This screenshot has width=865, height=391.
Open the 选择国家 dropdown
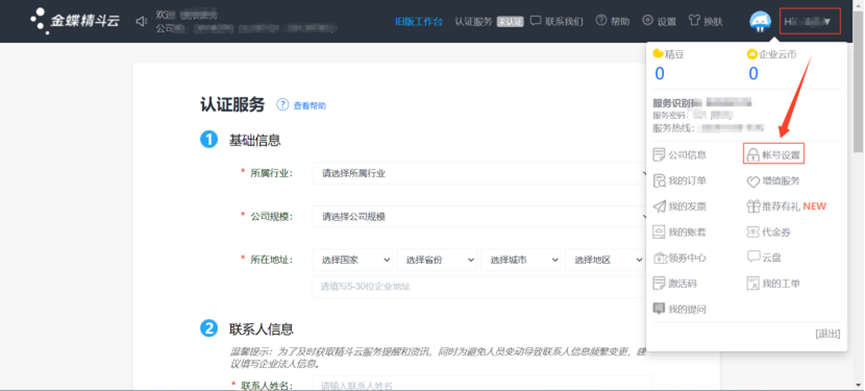353,260
